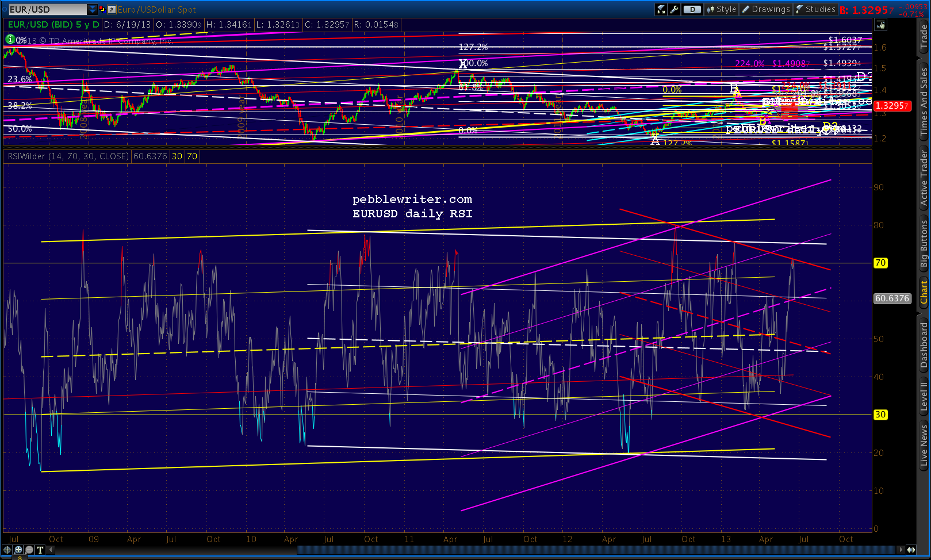Click the C: 1.32957 close value
This screenshot has height=560, width=931.
(327, 25)
